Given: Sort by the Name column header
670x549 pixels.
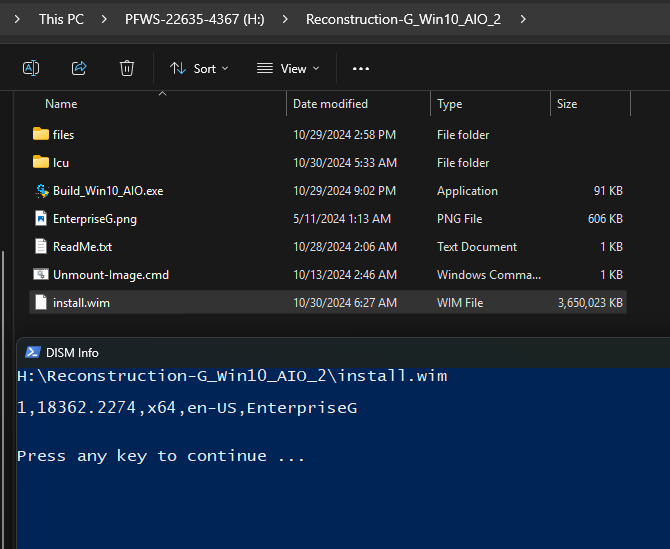Looking at the screenshot, I should (61, 104).
